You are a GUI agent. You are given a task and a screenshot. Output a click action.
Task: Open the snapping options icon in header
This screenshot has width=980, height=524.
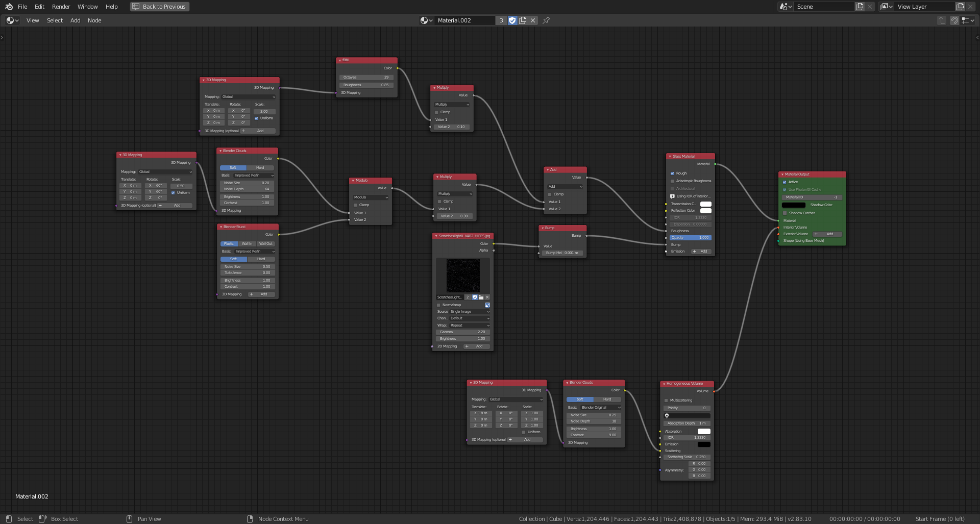tap(968, 20)
